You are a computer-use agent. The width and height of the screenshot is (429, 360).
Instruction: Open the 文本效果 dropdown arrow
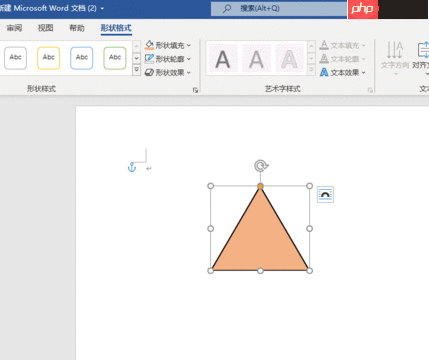point(363,72)
